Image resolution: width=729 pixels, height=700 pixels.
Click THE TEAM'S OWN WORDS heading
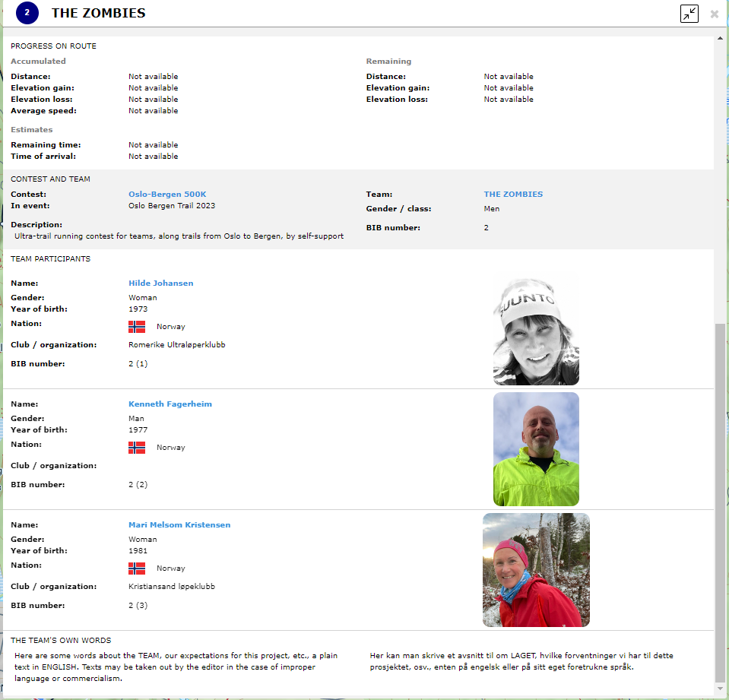coord(61,641)
